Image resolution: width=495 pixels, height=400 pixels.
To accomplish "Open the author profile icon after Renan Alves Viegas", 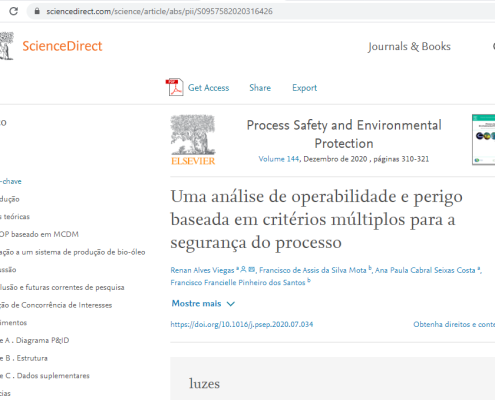I will click(243, 269).
